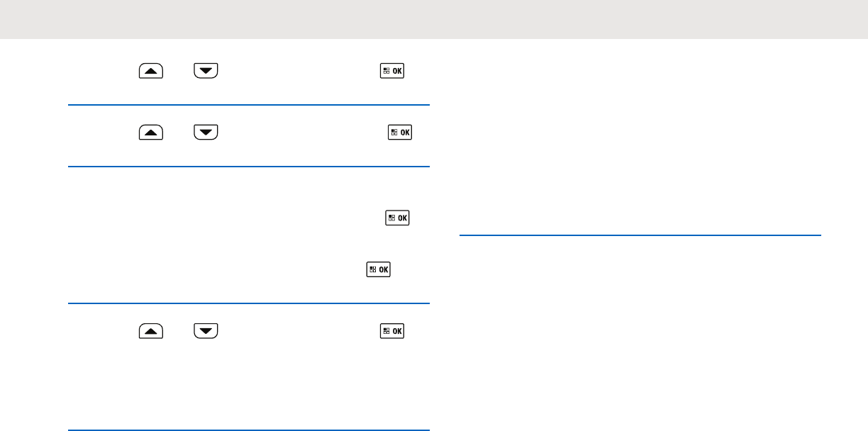Select the OK button icon ending the second row
868x431 pixels.
click(400, 132)
